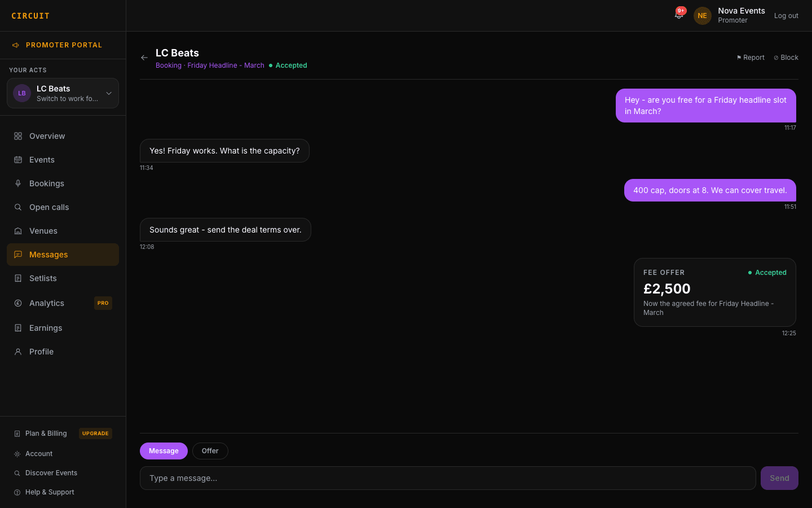Click the Log out link

[x=786, y=16]
